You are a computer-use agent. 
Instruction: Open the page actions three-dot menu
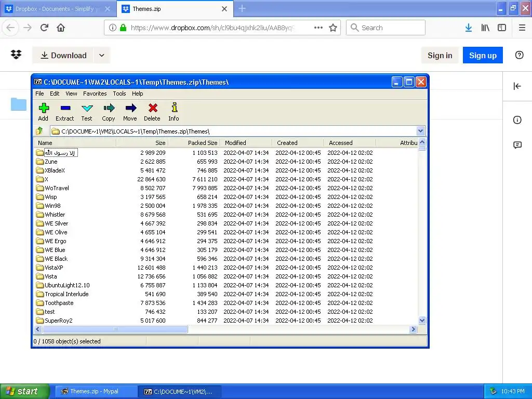click(318, 28)
